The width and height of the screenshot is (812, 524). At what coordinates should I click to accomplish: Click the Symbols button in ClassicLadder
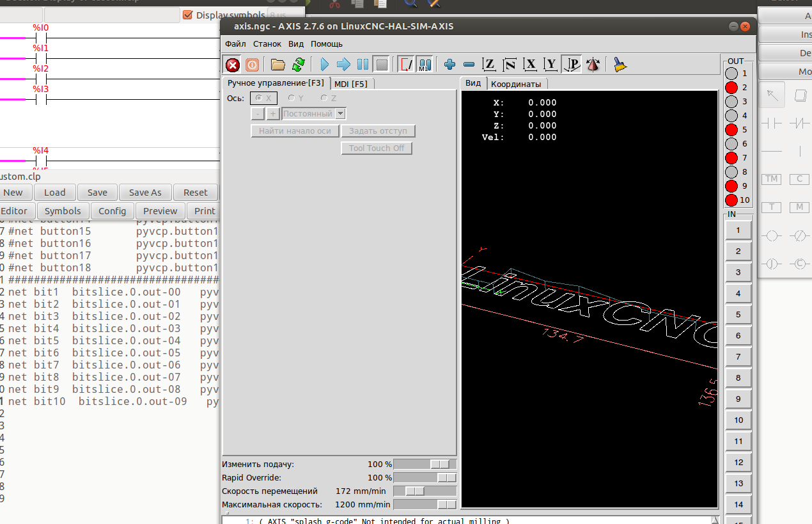(63, 210)
